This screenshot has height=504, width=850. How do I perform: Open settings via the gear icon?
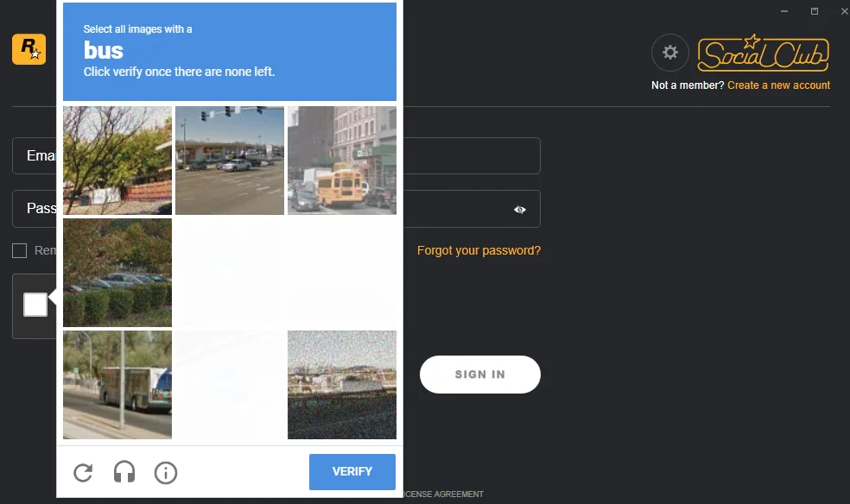point(670,53)
